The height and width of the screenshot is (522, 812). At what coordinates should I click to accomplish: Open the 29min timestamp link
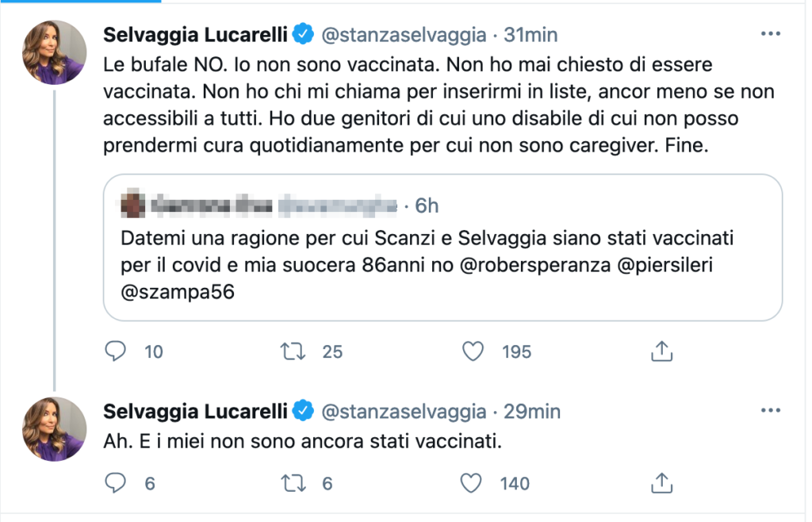click(533, 412)
